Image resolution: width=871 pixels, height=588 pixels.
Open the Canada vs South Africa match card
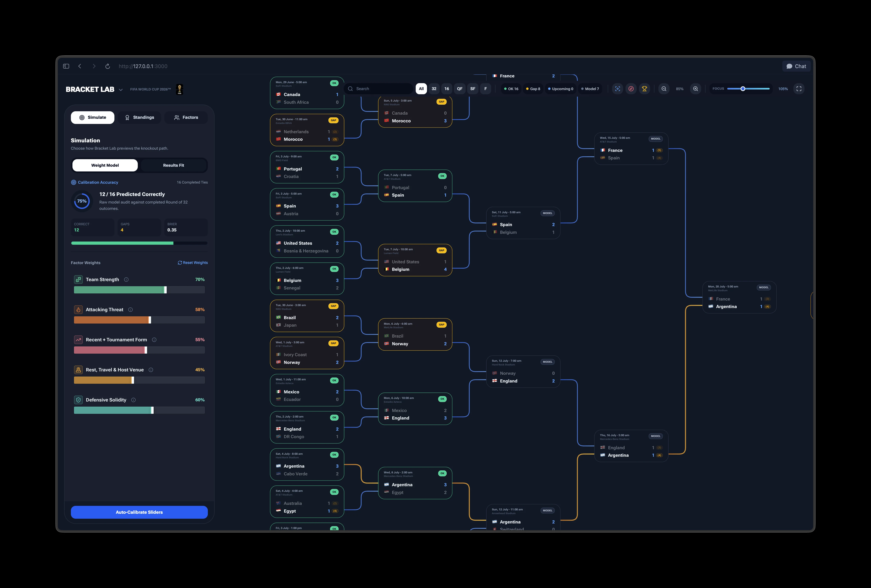[x=307, y=93]
